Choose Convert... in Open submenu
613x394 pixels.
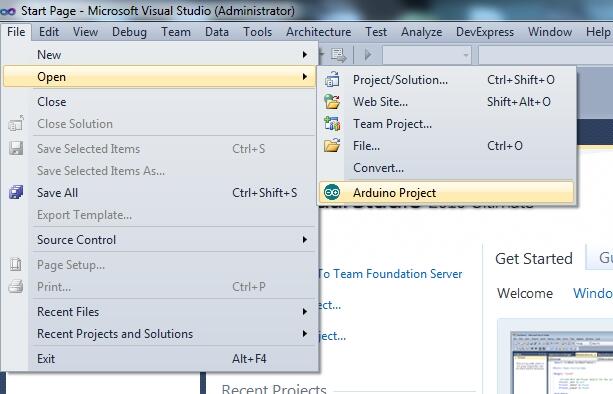click(x=446, y=168)
